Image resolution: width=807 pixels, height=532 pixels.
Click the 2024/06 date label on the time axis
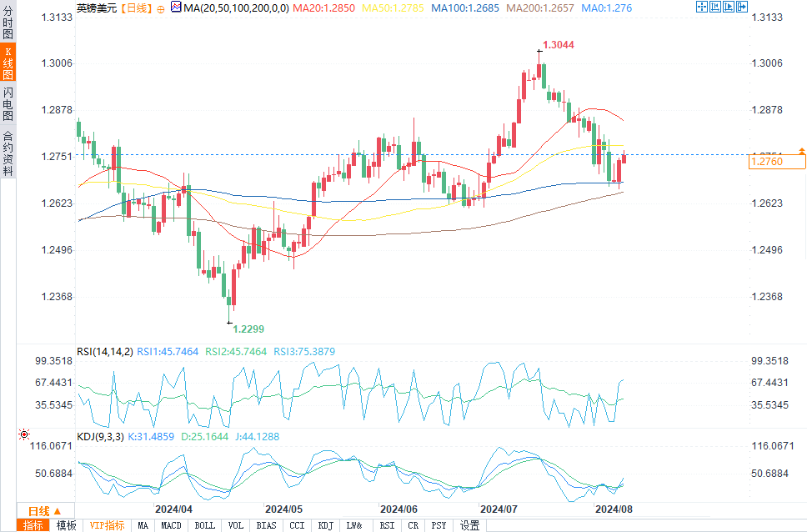398,509
